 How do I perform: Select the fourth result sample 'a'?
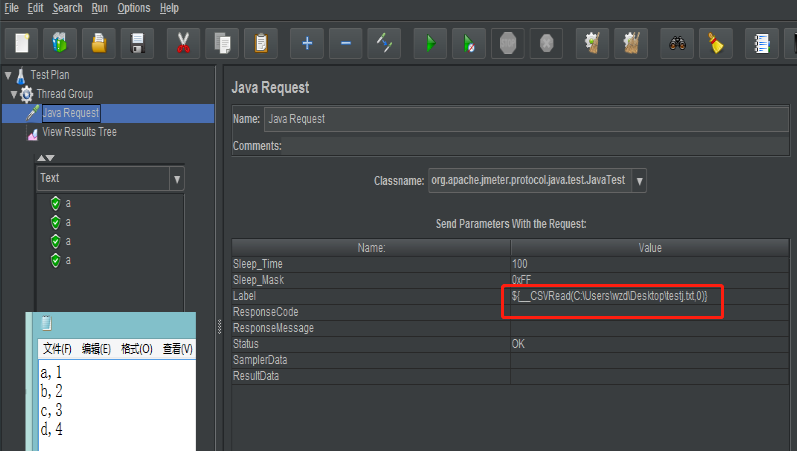coord(68,261)
